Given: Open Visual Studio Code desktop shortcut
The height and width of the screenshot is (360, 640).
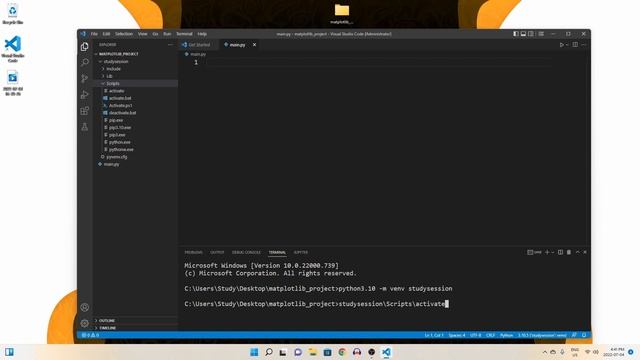Looking at the screenshot, I should [13, 49].
